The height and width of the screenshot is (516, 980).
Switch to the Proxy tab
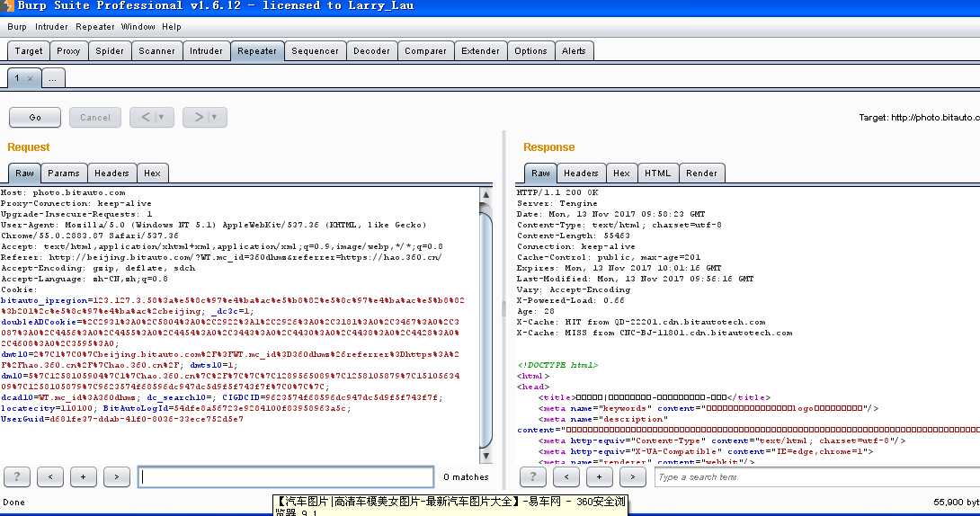(x=68, y=51)
